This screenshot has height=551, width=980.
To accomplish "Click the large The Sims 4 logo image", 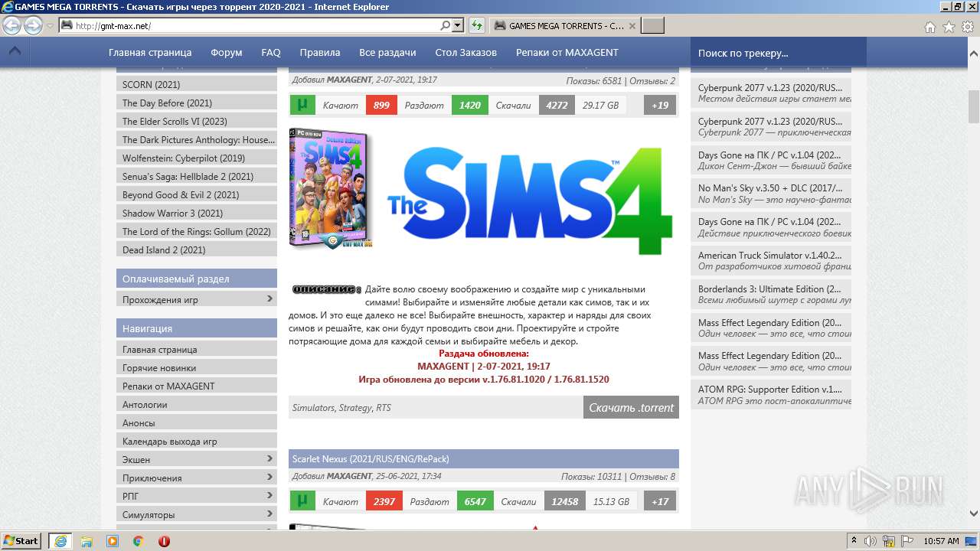I will (530, 201).
